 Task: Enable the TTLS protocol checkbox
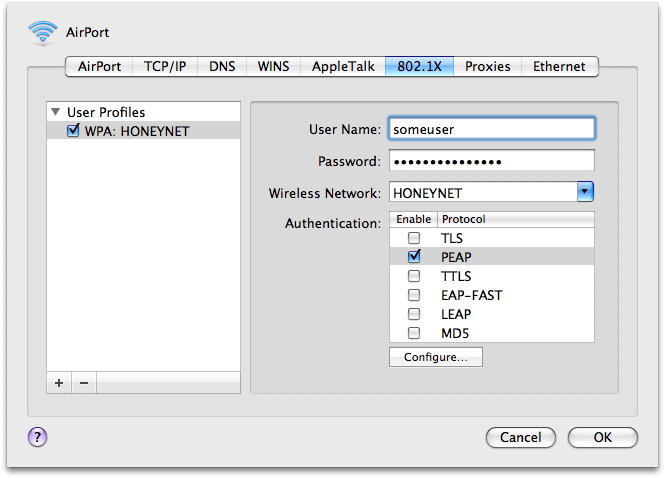coord(414,276)
